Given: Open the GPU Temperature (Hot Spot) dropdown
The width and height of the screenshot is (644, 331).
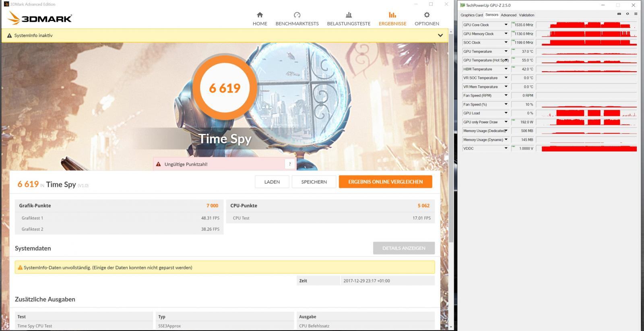Looking at the screenshot, I should click(506, 60).
